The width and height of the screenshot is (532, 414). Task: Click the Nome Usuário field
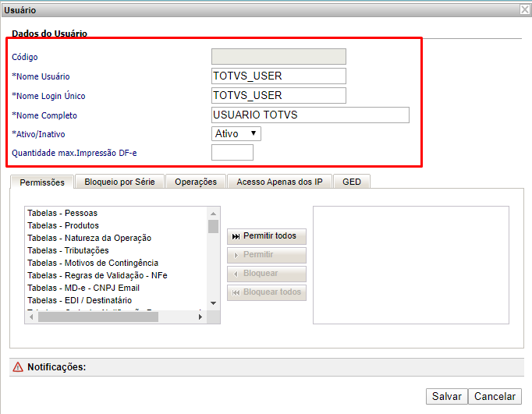278,76
